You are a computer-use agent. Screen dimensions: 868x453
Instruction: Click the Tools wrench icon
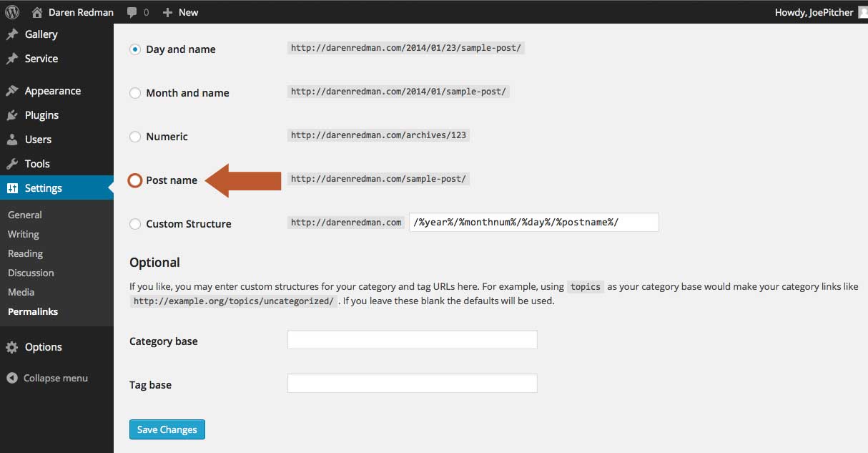(12, 164)
